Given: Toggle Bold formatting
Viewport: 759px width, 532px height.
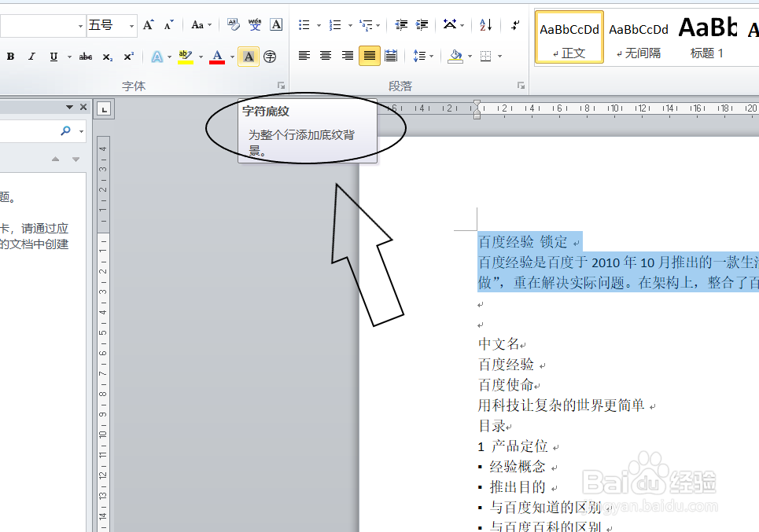Looking at the screenshot, I should (10, 57).
